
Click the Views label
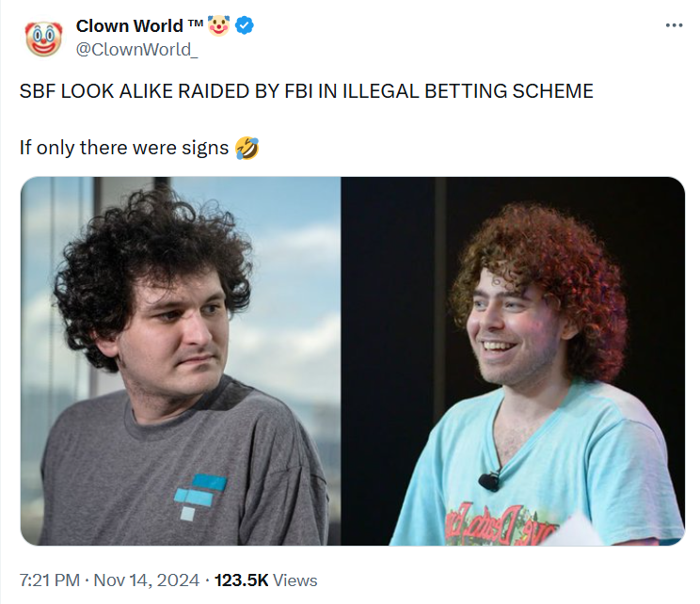click(x=295, y=580)
